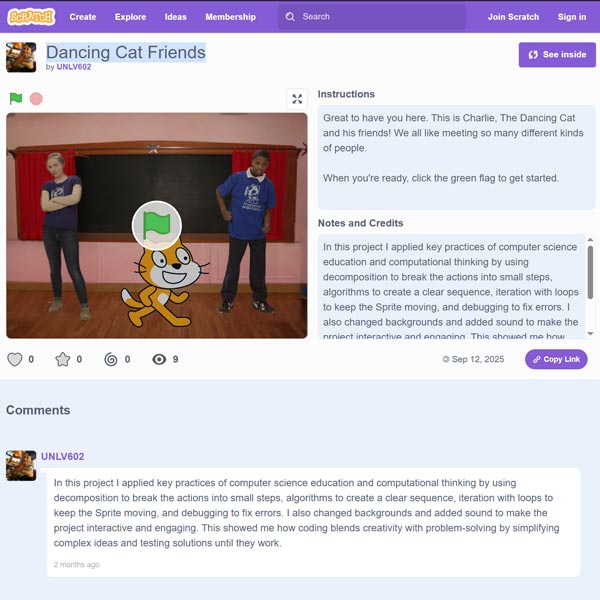600x600 pixels.
Task: Open the Explore menu item
Action: pos(130,17)
